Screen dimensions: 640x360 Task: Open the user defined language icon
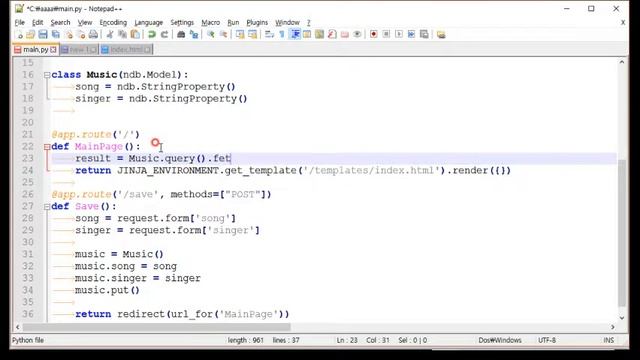307,35
